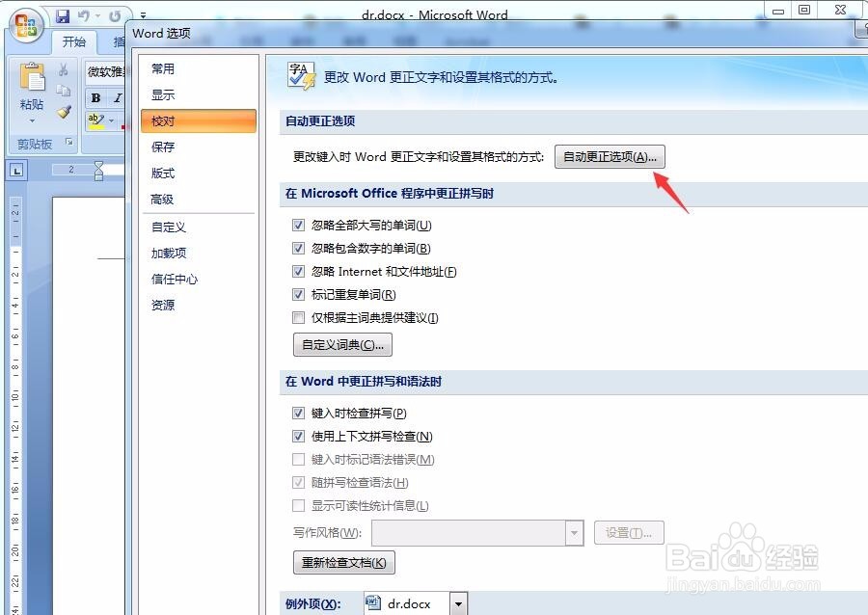Open 例外项 dr.docx dropdown
The height and width of the screenshot is (615, 868).
459,604
